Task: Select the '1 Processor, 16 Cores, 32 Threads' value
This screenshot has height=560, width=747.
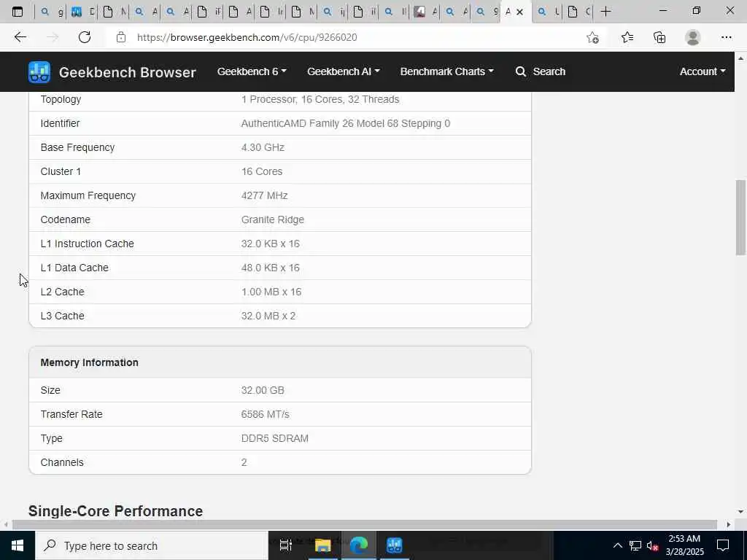Action: pos(320,99)
